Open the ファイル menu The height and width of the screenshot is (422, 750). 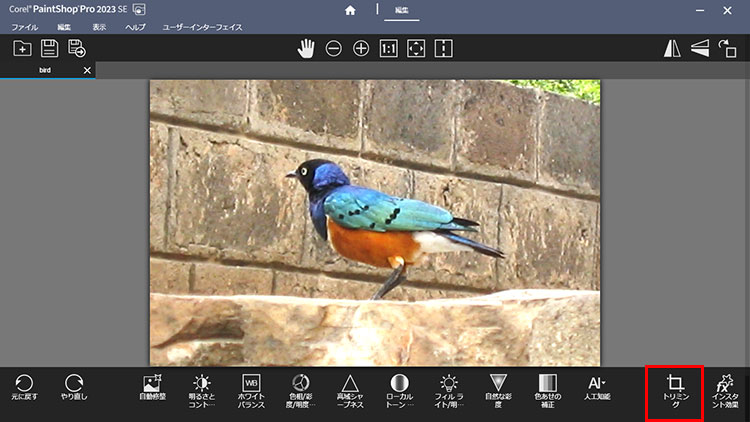click(x=24, y=27)
